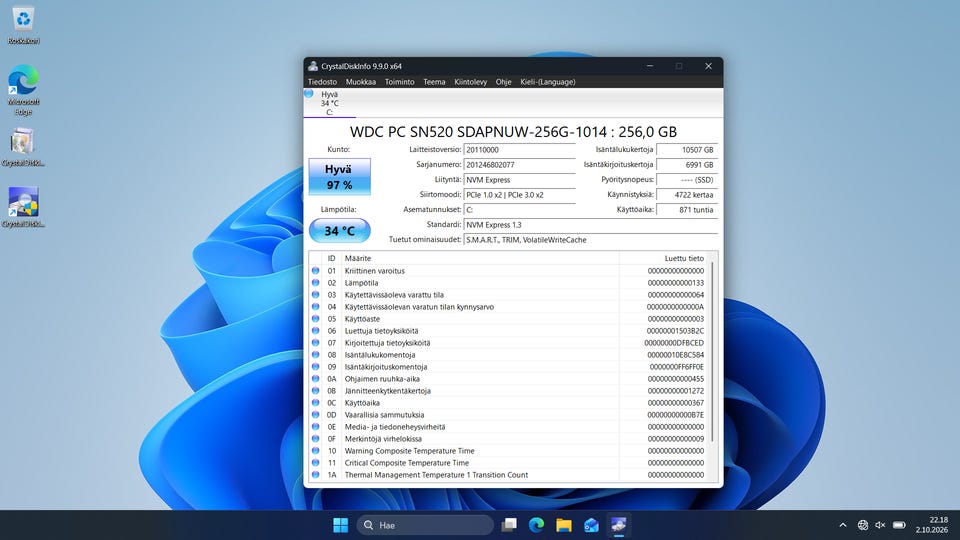Click the battery icon in system tray
This screenshot has height=540, width=960.
(899, 525)
